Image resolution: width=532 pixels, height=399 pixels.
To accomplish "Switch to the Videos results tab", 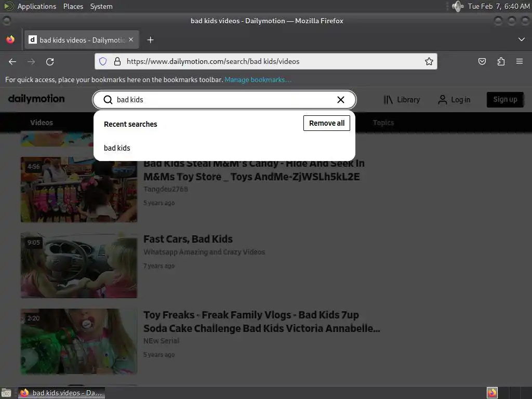I will [42, 123].
